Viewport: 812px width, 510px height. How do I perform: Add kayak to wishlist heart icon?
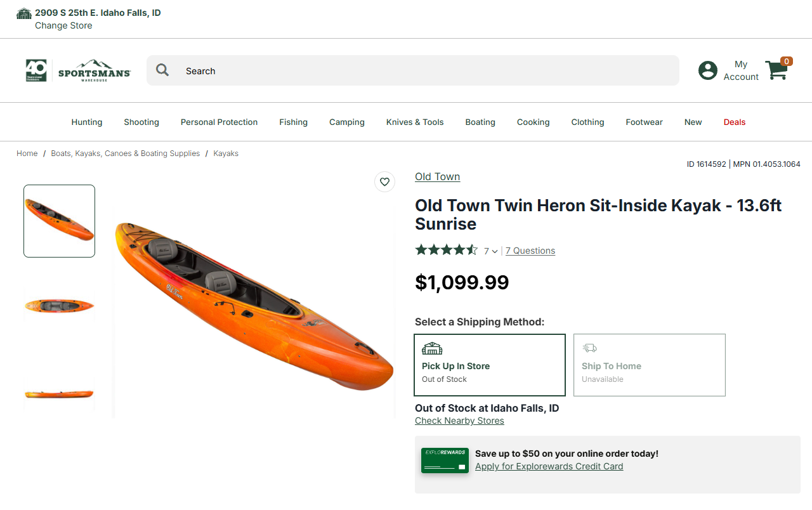(384, 182)
